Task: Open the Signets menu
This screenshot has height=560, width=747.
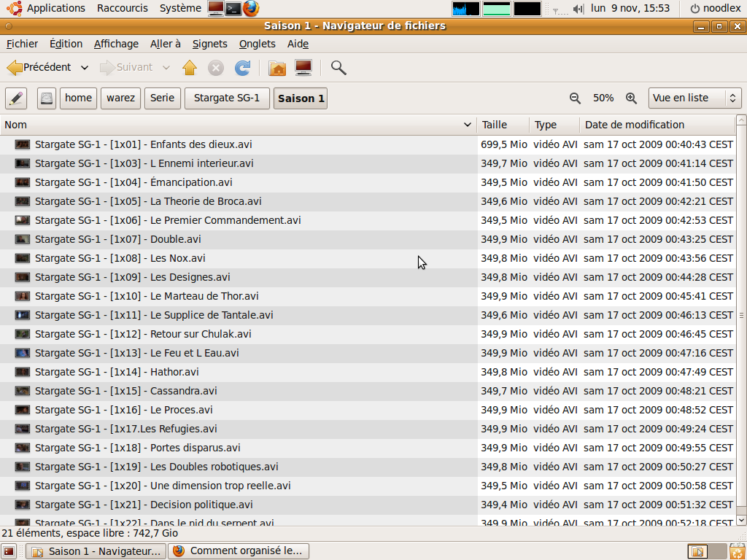Action: 209,44
